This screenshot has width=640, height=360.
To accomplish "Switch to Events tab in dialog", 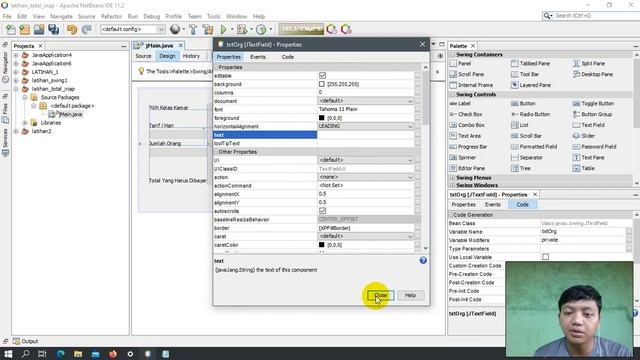I will coord(258,57).
